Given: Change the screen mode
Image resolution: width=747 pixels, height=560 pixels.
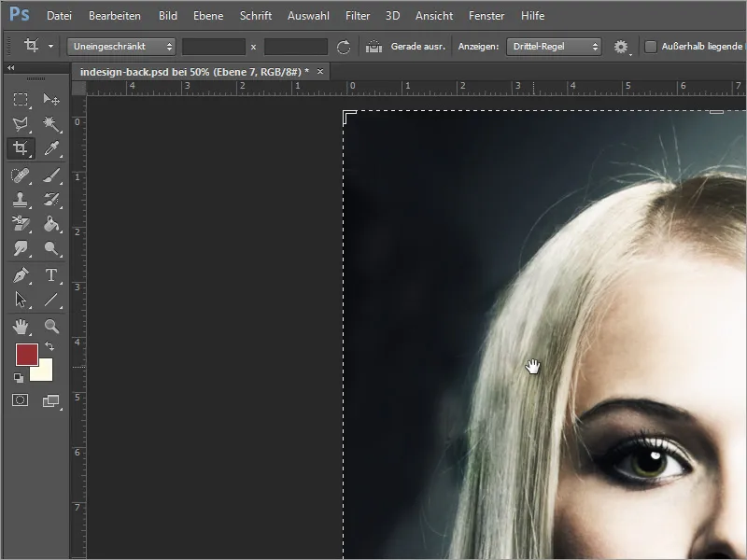Looking at the screenshot, I should click(51, 401).
